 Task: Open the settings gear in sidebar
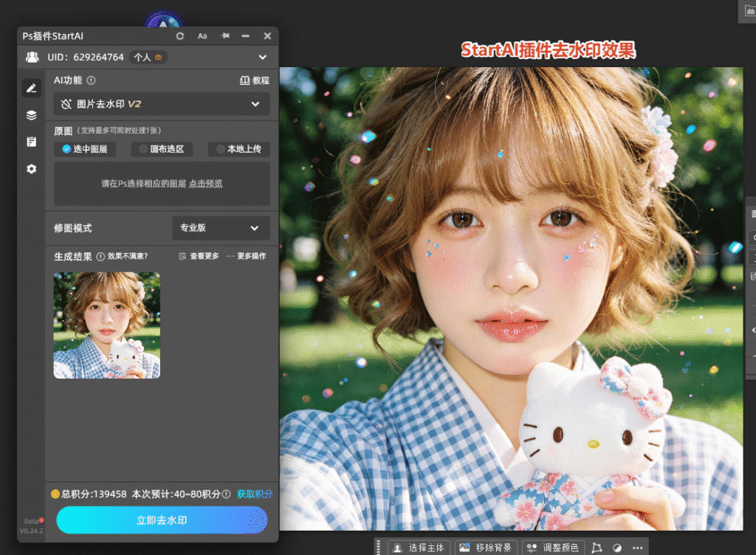31,168
